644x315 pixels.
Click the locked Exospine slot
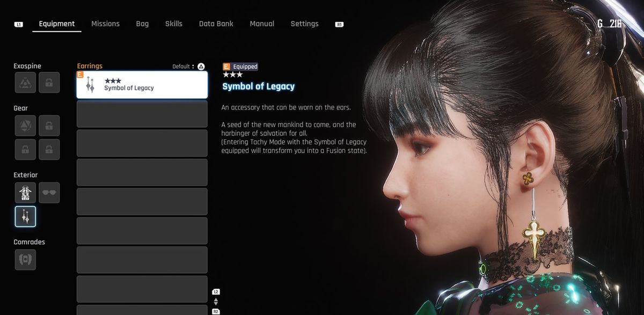pos(49,83)
